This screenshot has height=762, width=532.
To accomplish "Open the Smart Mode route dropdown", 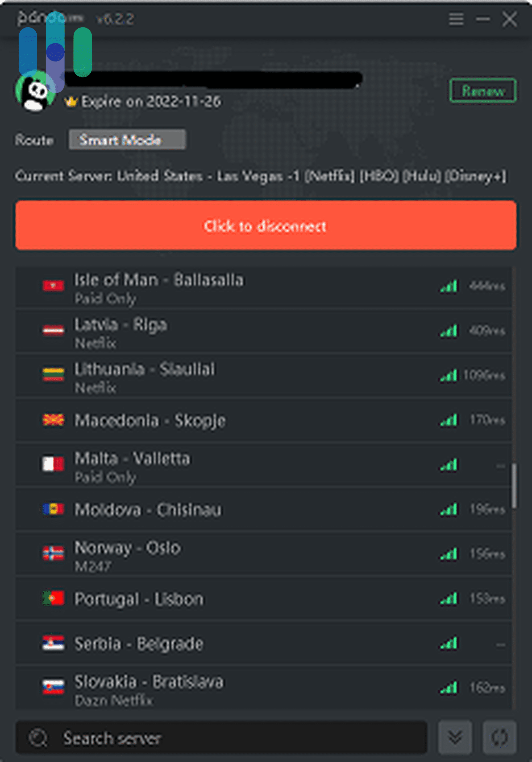I will pos(127,140).
